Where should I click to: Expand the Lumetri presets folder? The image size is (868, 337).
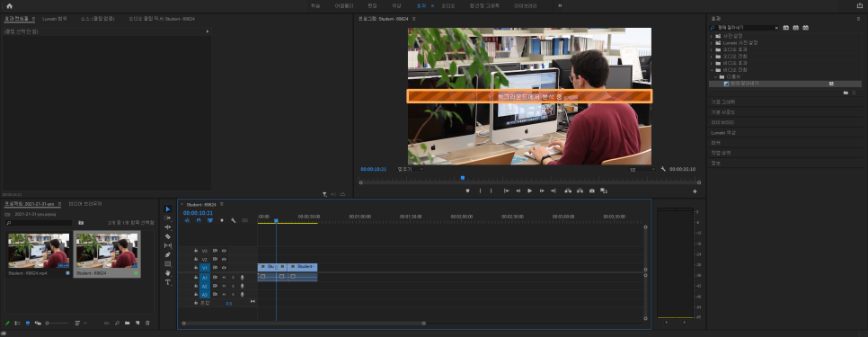(x=712, y=42)
